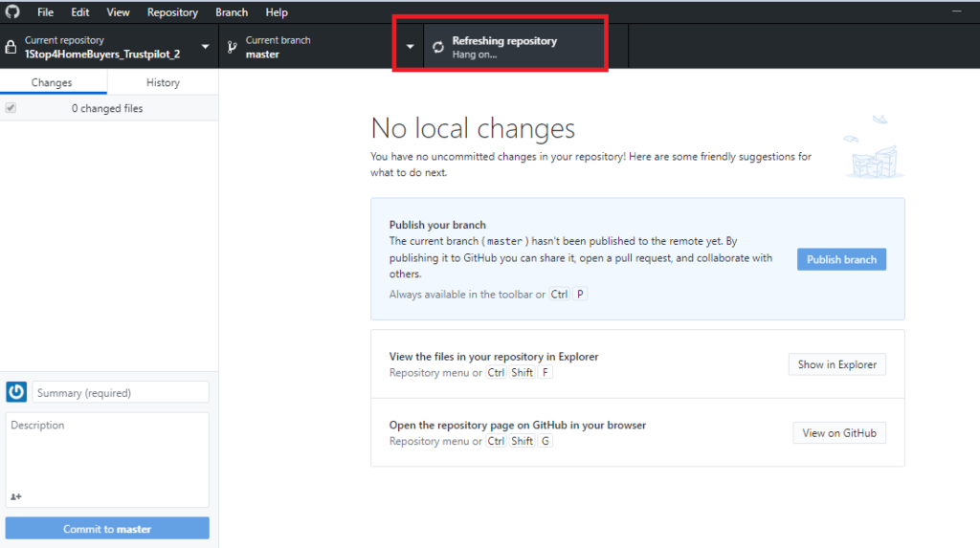
Task: Click the View on GitHub button
Action: (x=838, y=433)
